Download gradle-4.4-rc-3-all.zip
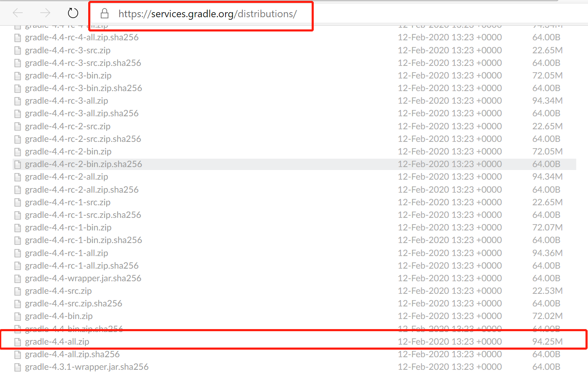The image size is (588, 374). click(x=66, y=101)
